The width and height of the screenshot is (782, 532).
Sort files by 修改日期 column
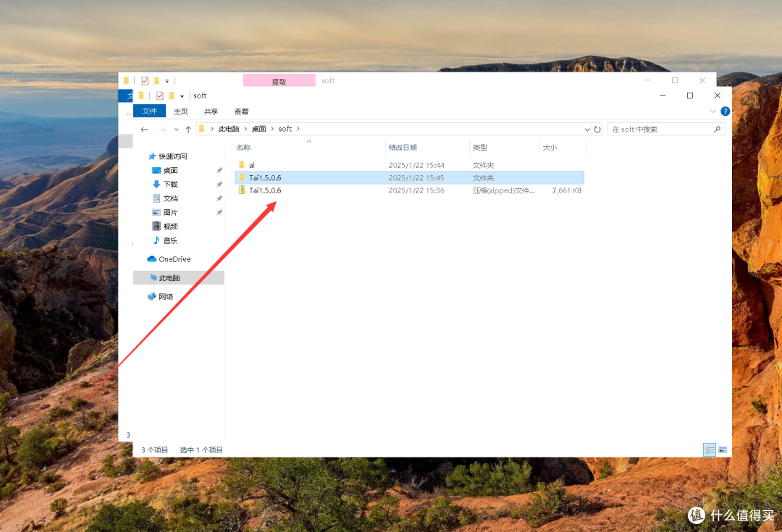[x=403, y=148]
